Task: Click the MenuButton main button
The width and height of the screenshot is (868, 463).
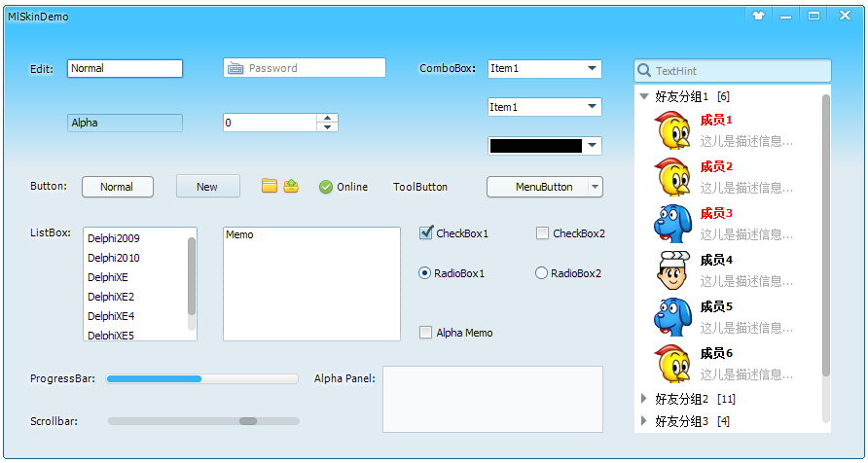Action: tap(537, 187)
